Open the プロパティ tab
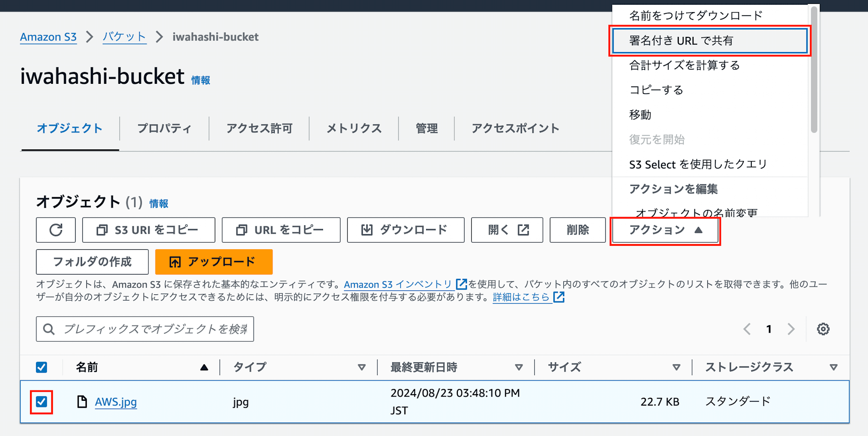This screenshot has height=436, width=868. pyautogui.click(x=164, y=129)
